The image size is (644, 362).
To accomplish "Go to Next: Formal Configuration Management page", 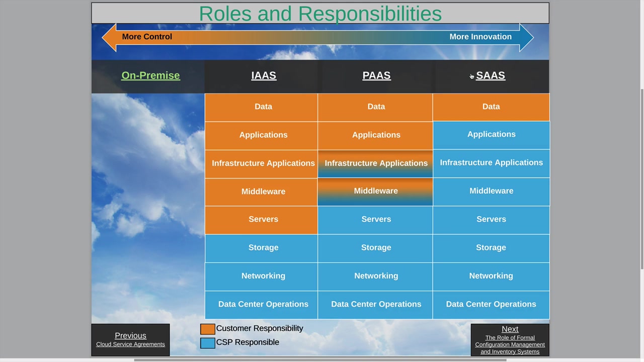I will pyautogui.click(x=510, y=340).
